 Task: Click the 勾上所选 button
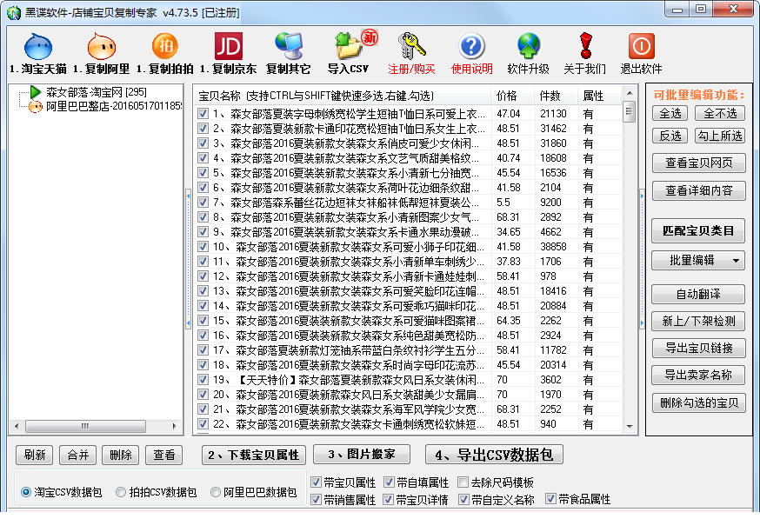coord(720,136)
